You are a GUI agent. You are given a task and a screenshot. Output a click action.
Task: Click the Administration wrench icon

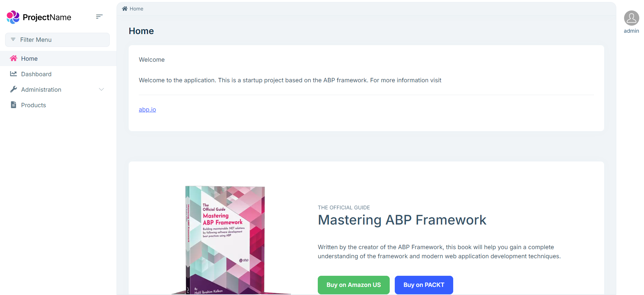14,89
